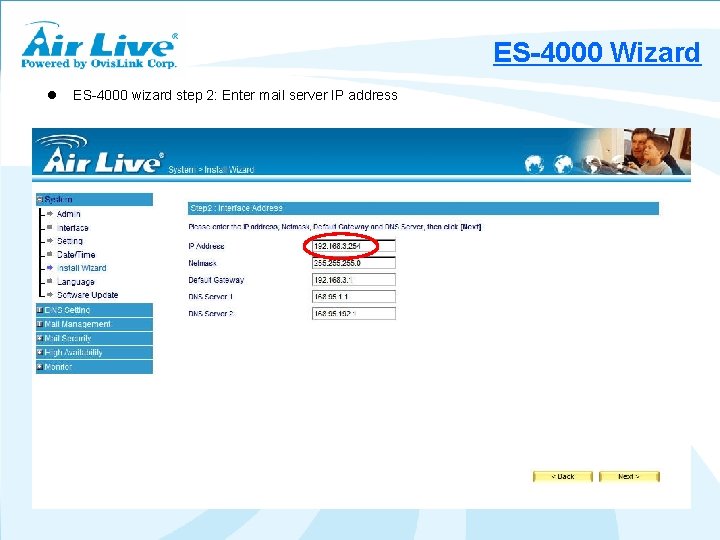Open the Software Update sidebar item
Screen dimensions: 720x540
(87, 295)
